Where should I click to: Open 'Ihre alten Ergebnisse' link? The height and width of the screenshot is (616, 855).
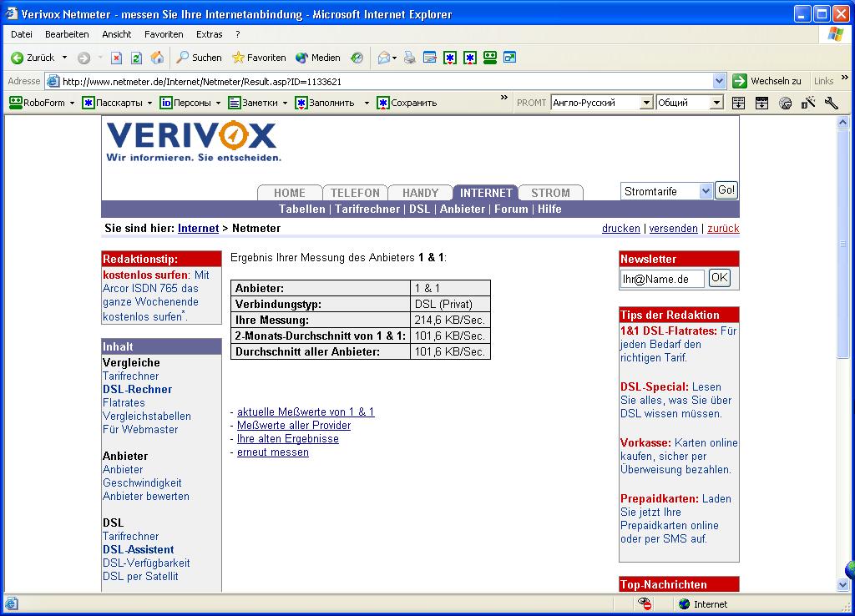tap(288, 439)
